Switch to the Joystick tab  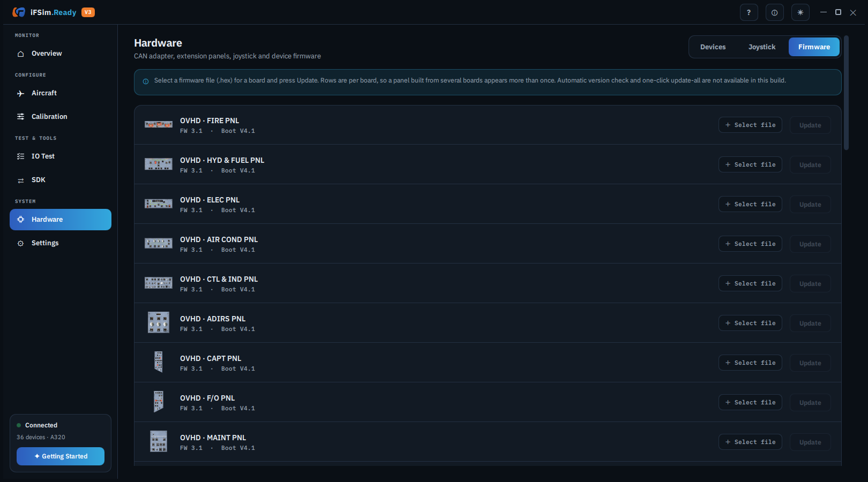762,47
